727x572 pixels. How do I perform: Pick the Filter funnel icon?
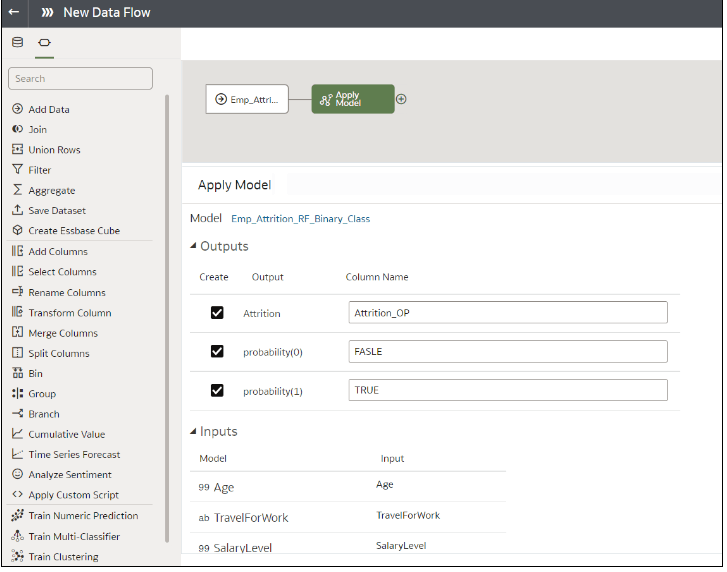17,170
